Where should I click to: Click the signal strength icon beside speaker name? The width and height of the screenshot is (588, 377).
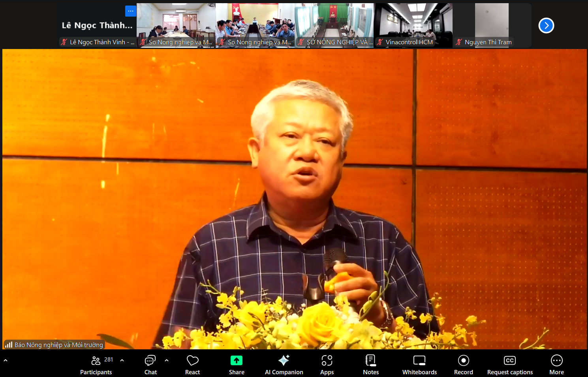(x=9, y=345)
